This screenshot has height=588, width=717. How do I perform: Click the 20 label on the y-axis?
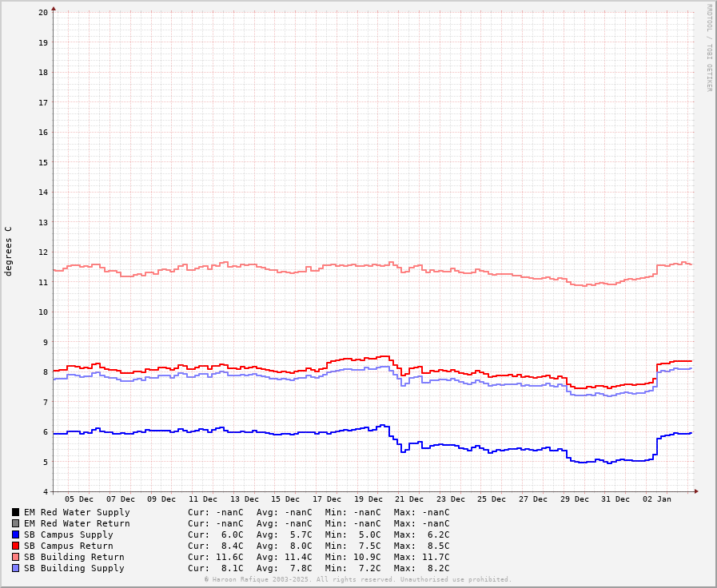pyautogui.click(x=42, y=12)
